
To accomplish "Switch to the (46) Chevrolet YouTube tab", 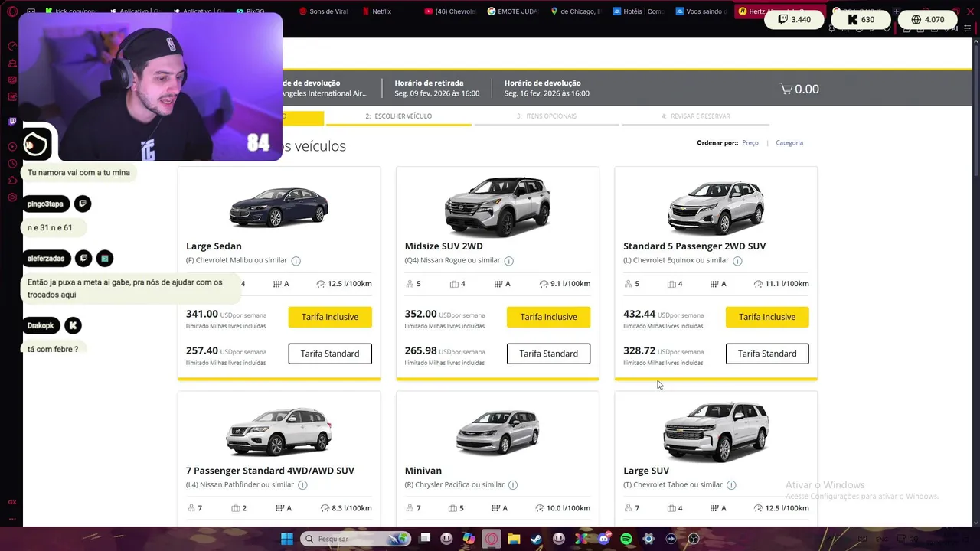I will tap(452, 11).
